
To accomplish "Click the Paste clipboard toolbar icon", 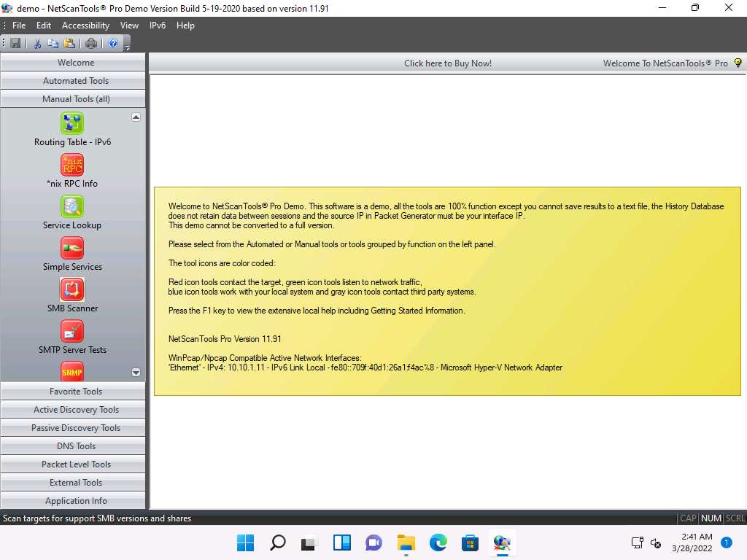I will coord(69,44).
